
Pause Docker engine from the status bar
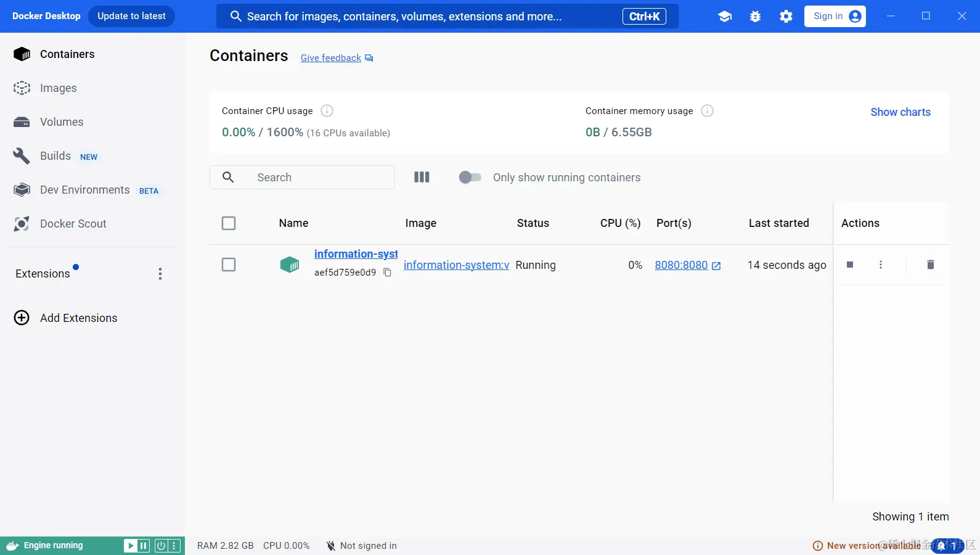point(144,546)
